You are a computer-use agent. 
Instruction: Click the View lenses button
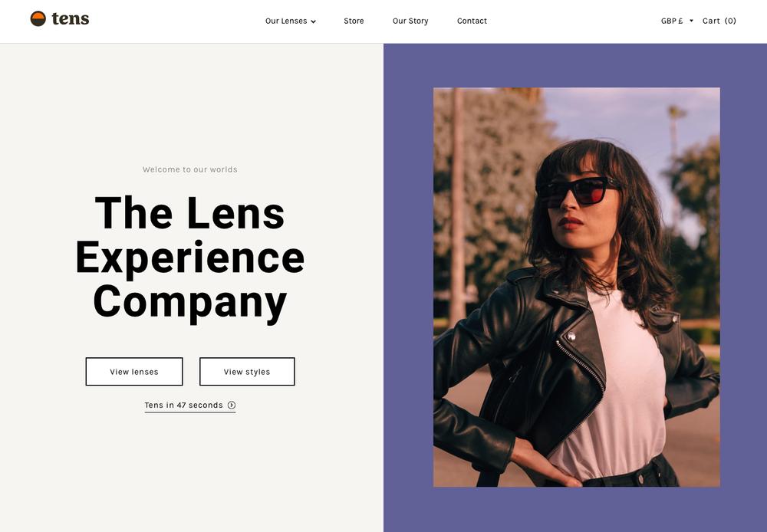(x=134, y=372)
